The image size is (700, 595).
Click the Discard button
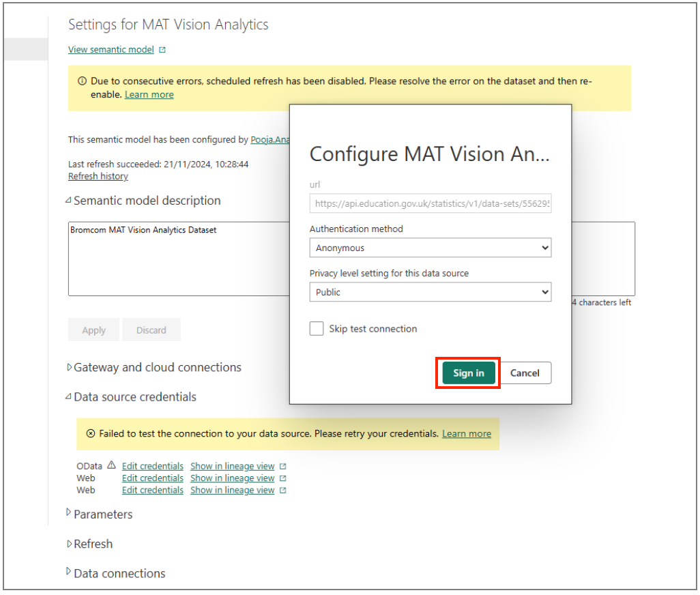(x=151, y=330)
